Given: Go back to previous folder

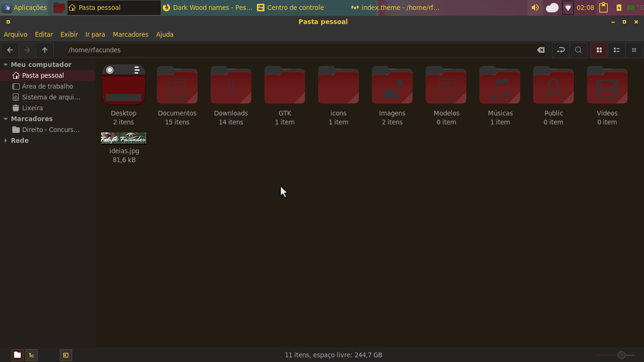Looking at the screenshot, I should click(x=10, y=50).
